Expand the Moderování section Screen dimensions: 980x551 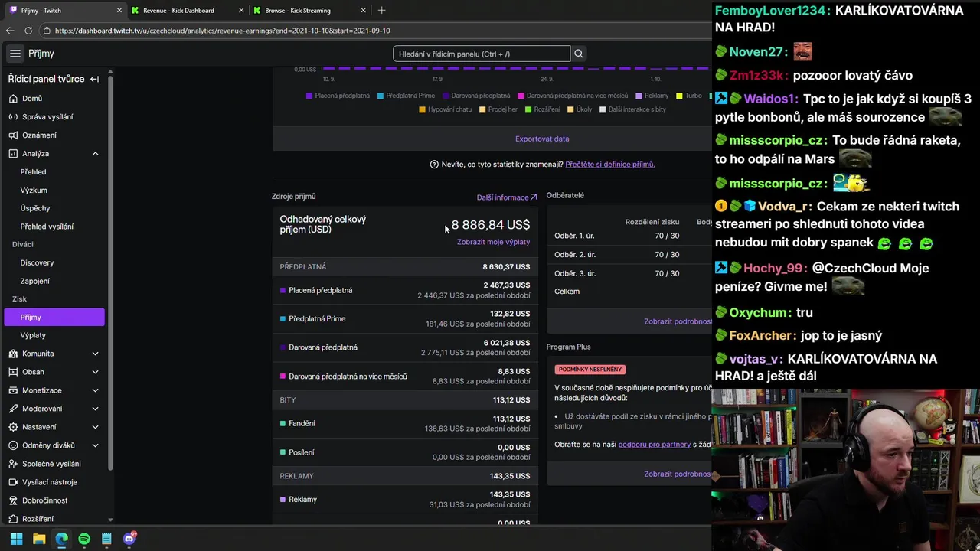coord(95,409)
